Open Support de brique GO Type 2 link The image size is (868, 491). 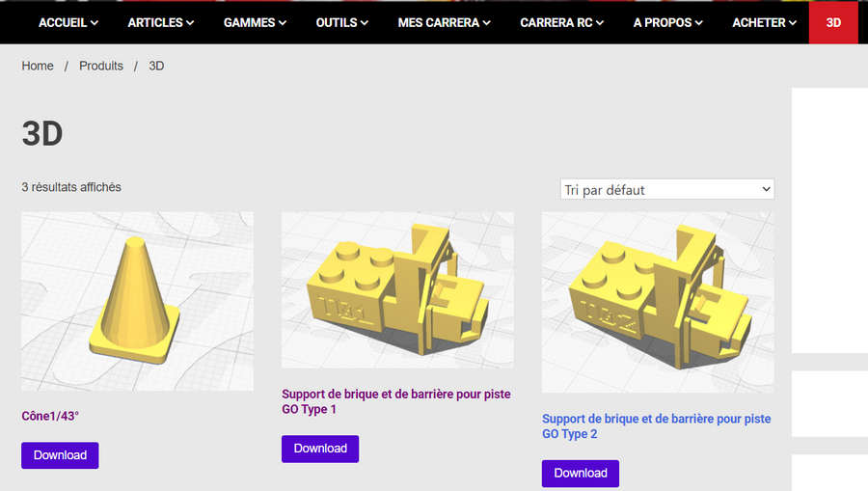pos(656,426)
